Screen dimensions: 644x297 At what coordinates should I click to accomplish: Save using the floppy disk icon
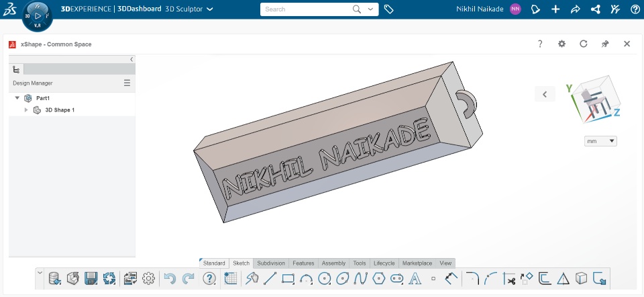(x=91, y=278)
